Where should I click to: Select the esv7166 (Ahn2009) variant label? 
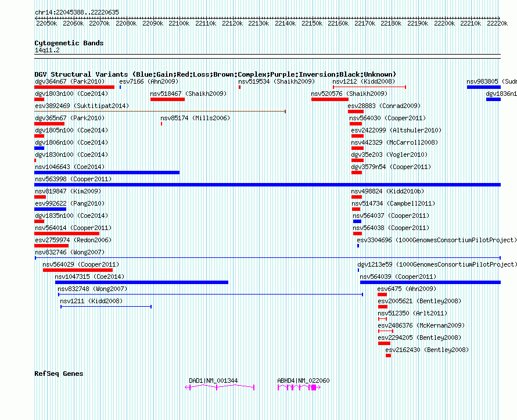click(x=149, y=81)
